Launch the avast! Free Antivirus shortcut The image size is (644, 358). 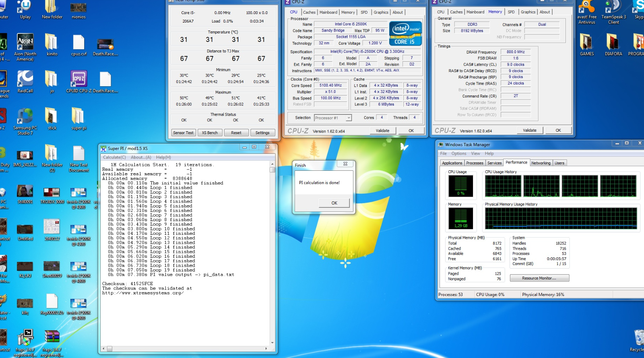coord(586,12)
